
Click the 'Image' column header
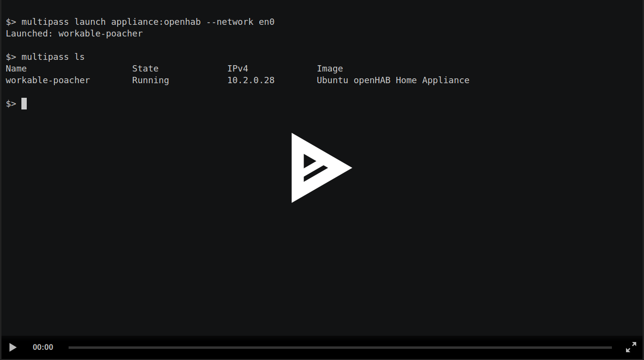330,69
